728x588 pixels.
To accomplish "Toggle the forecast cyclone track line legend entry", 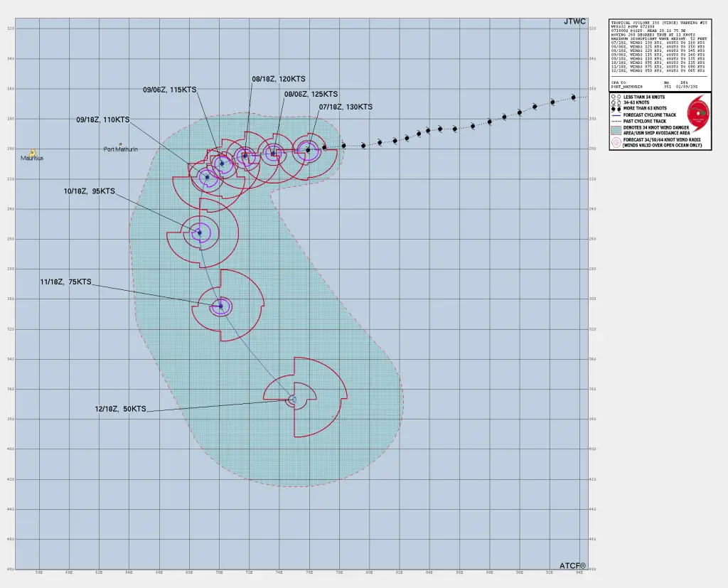I will (616, 114).
